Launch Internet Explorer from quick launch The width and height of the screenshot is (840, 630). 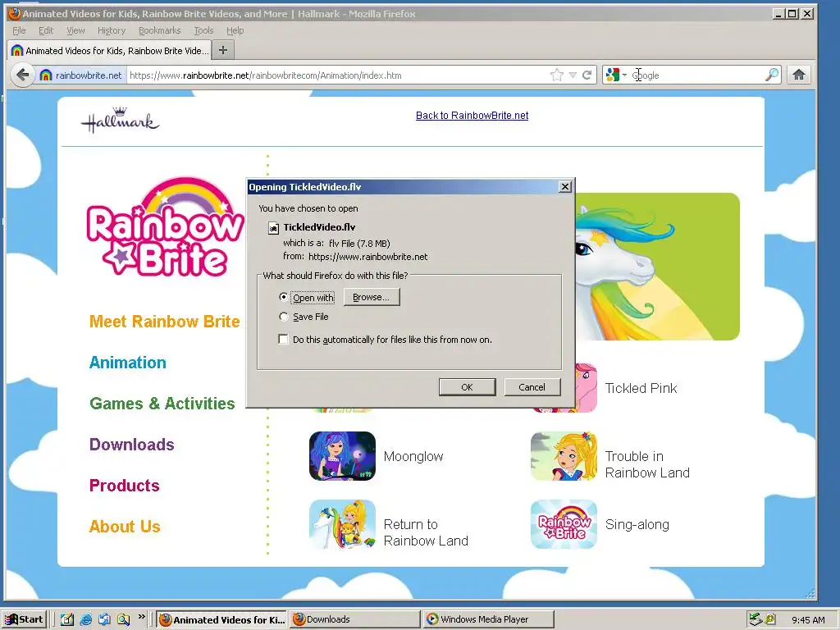[x=85, y=619]
